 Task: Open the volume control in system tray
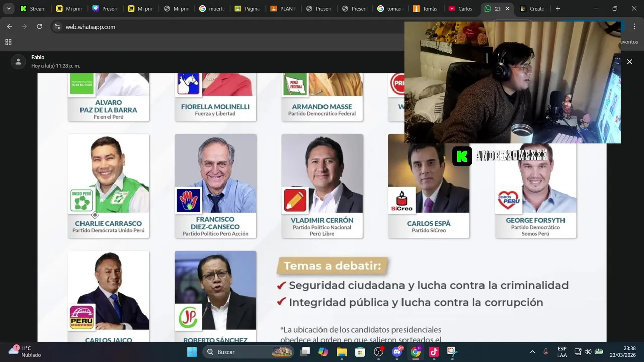click(588, 352)
